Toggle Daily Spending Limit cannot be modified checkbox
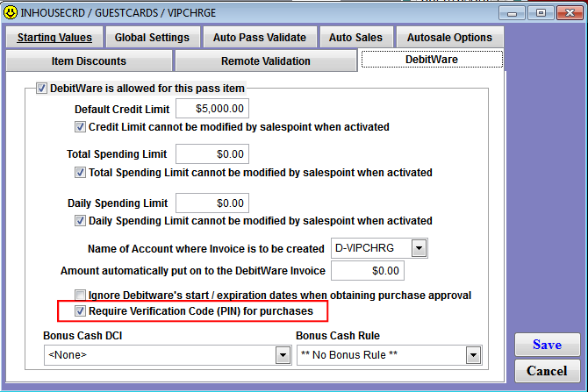Image resolution: width=588 pixels, height=392 pixels. point(80,221)
